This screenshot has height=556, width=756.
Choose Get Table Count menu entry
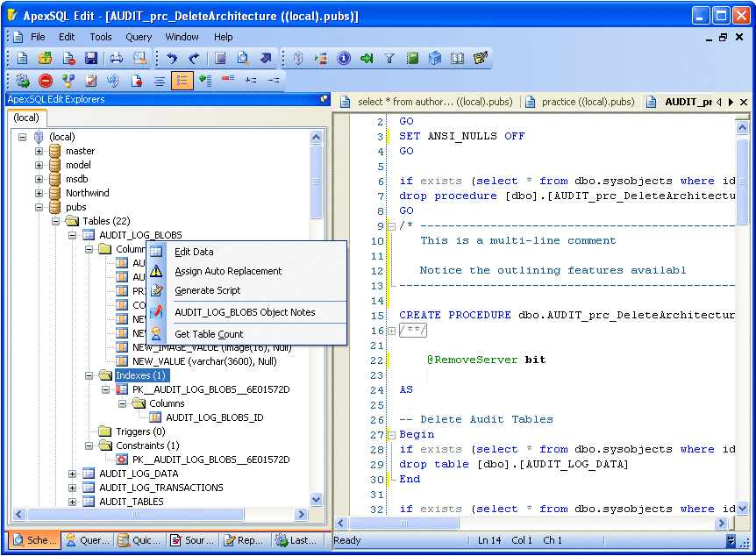coord(209,334)
